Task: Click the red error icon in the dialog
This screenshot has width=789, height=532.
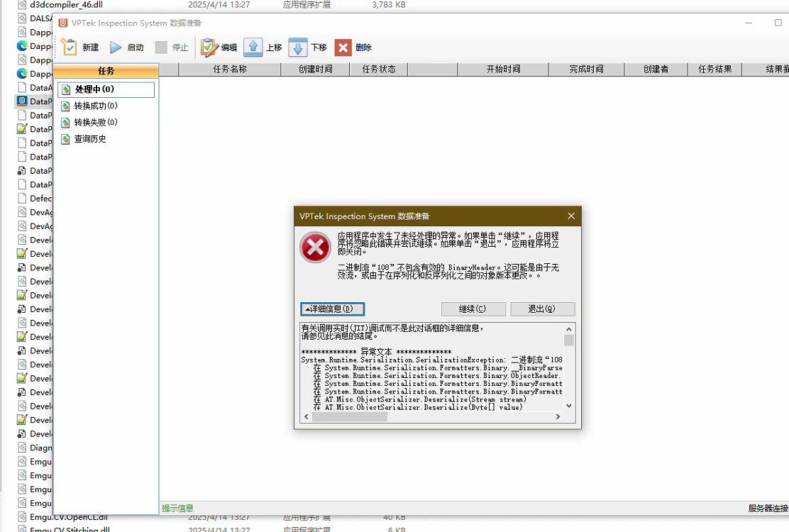Action: pyautogui.click(x=315, y=248)
